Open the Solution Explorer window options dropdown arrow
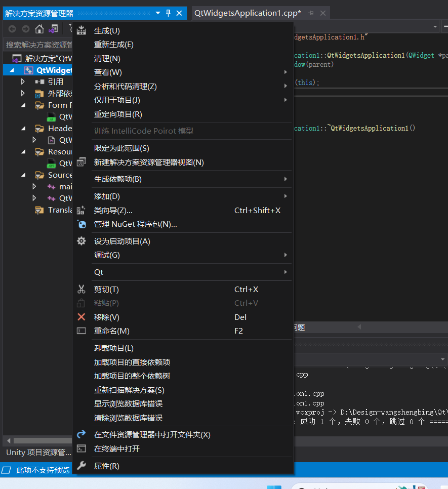This screenshot has height=489, width=448. click(158, 13)
